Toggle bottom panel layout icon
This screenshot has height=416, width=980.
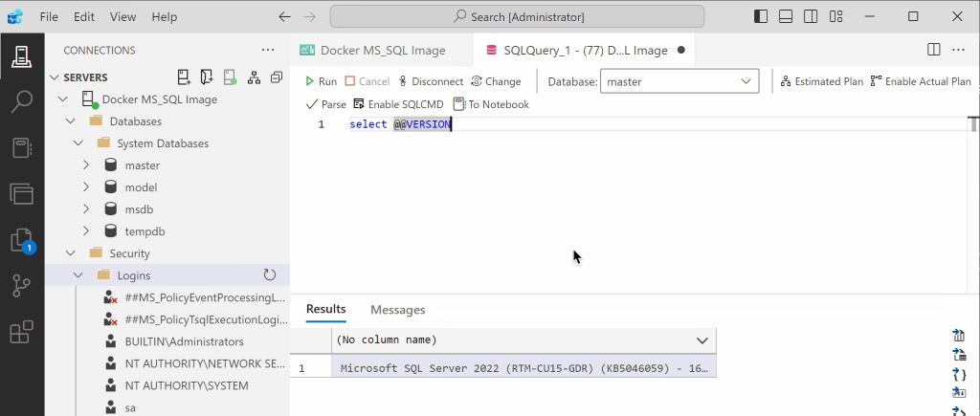pyautogui.click(x=786, y=17)
